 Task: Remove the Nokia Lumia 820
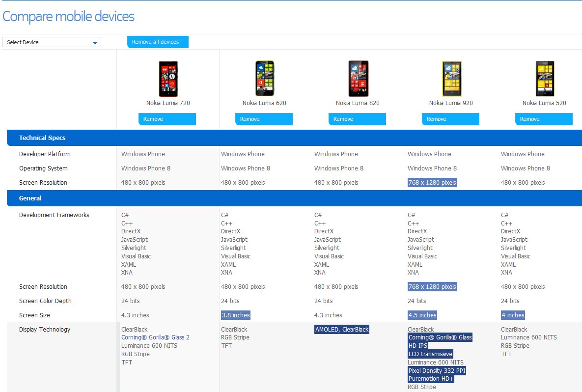point(357,119)
